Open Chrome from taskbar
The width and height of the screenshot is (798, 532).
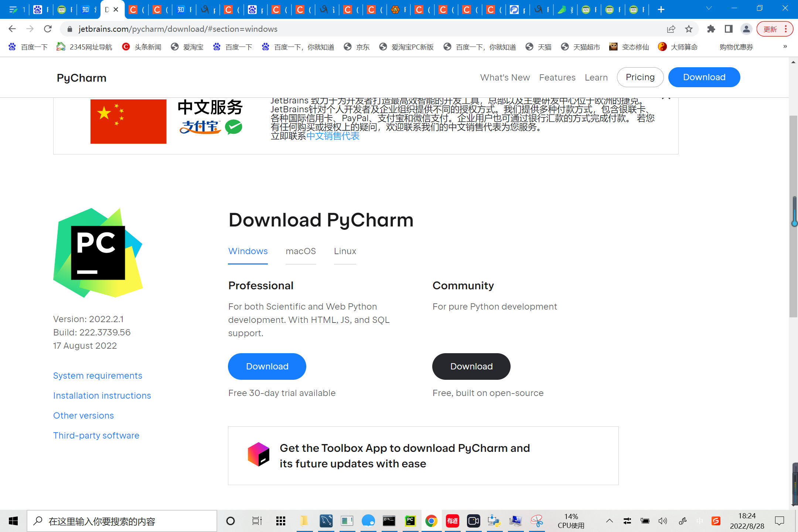[431, 521]
